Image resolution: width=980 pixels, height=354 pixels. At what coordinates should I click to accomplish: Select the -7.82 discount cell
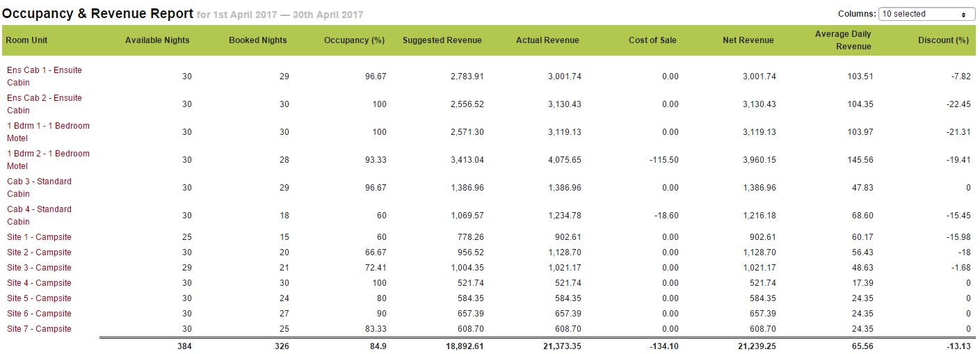[962, 77]
